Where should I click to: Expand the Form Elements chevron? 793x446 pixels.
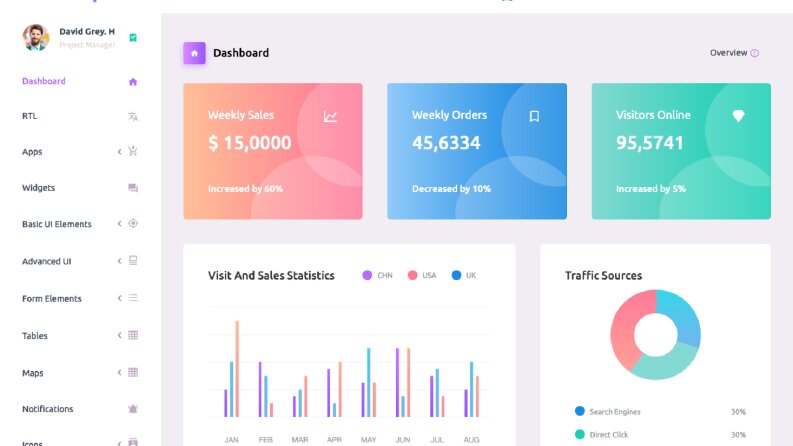click(x=119, y=298)
